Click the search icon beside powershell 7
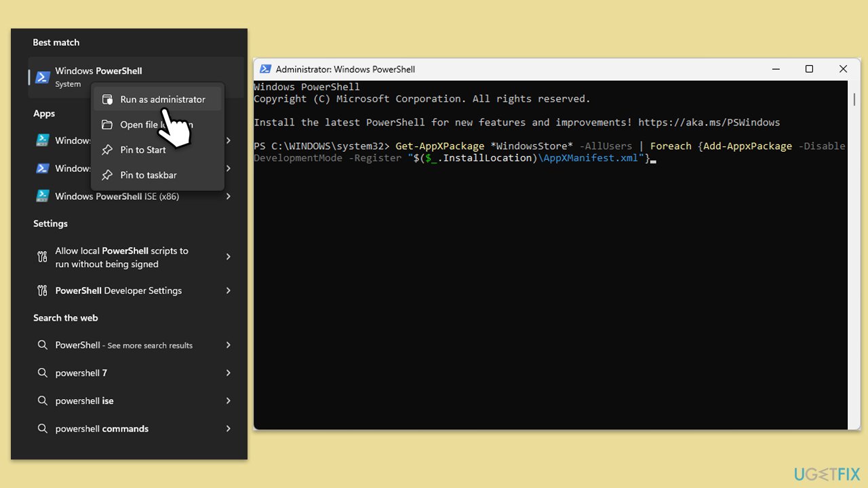Screen dimensions: 868x488 (42, 373)
